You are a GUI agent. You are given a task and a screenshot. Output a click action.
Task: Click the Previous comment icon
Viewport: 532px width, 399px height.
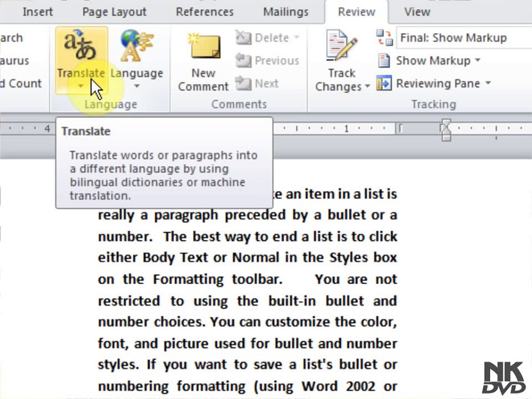tap(243, 60)
